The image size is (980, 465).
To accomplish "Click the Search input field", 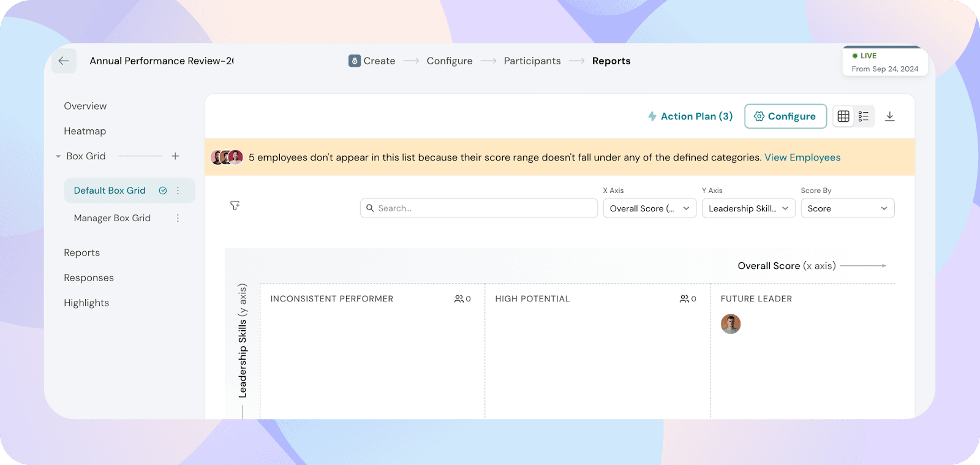I will coord(479,208).
